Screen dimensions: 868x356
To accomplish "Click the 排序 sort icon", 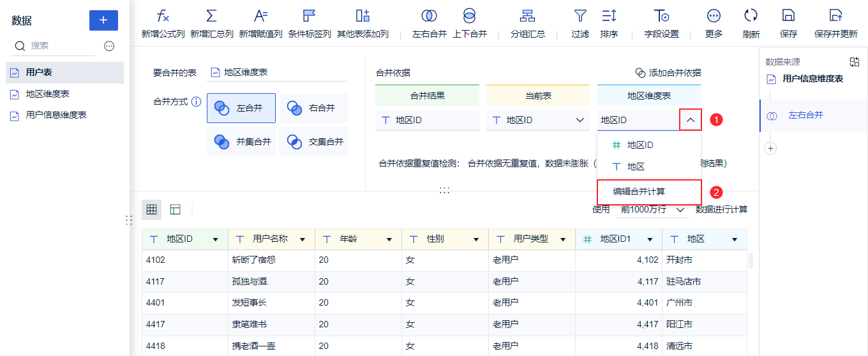I will click(x=609, y=16).
